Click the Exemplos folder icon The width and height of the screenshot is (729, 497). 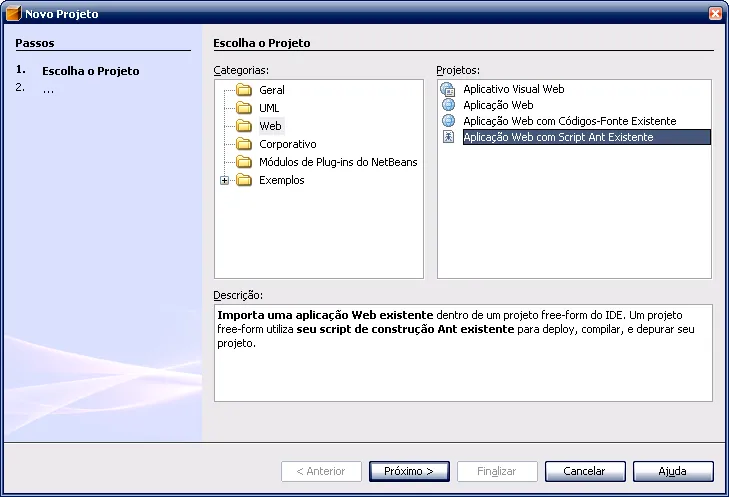click(x=244, y=180)
